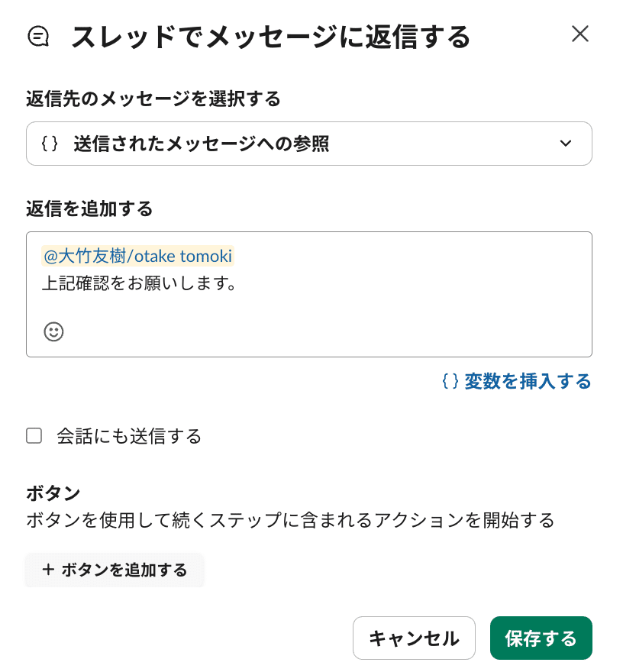Click ボタンを追加する to add a button
The image size is (623, 672).
click(115, 570)
